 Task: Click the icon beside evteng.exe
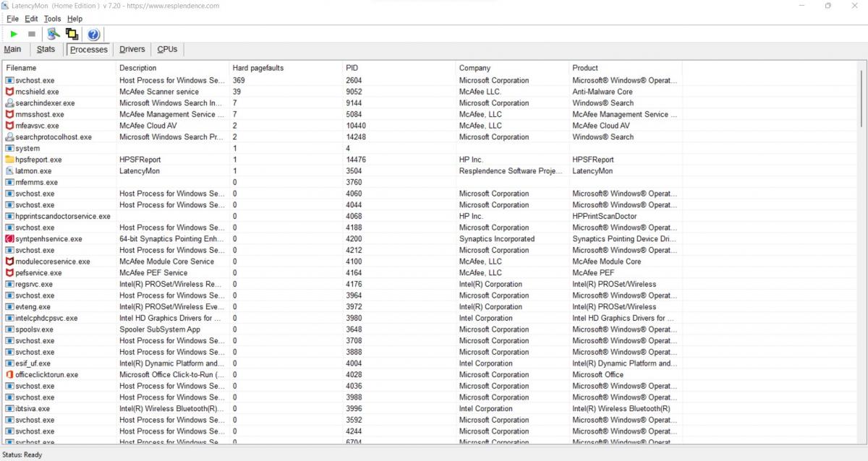click(x=9, y=307)
